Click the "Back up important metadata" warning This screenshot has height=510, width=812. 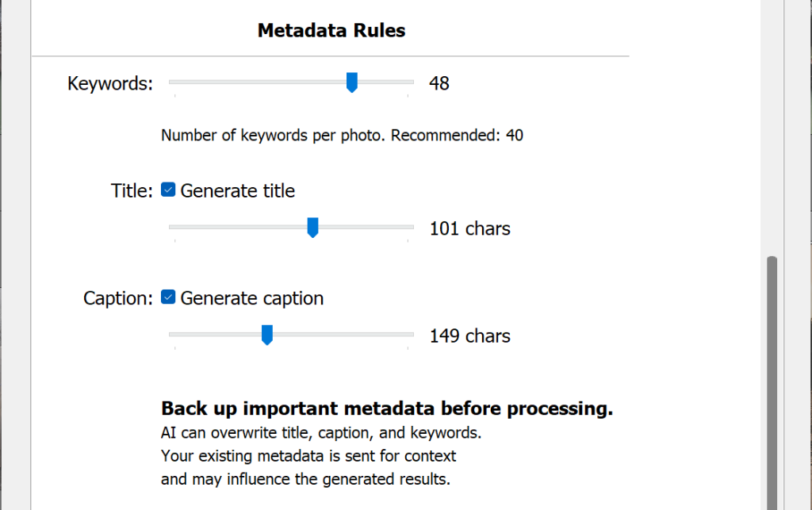387,408
